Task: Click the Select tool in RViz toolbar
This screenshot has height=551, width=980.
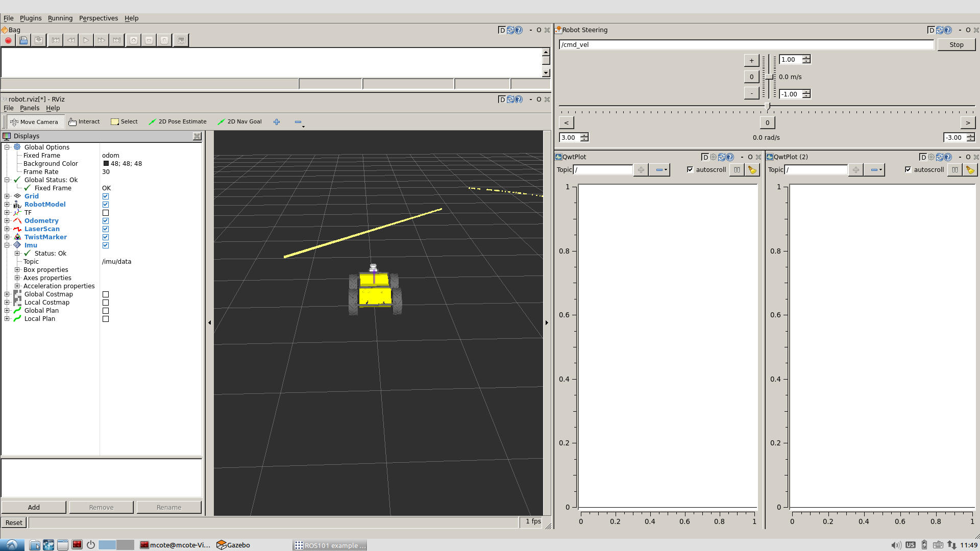Action: tap(124, 122)
